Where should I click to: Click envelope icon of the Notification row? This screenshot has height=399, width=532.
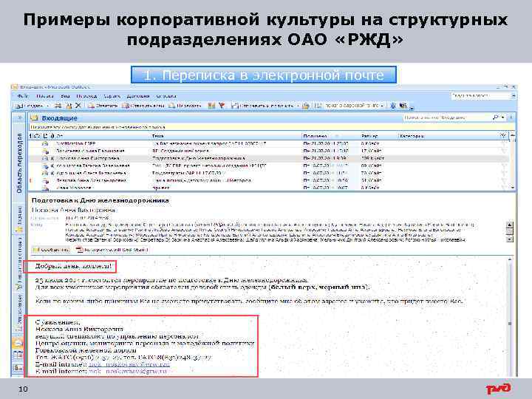coord(45,144)
